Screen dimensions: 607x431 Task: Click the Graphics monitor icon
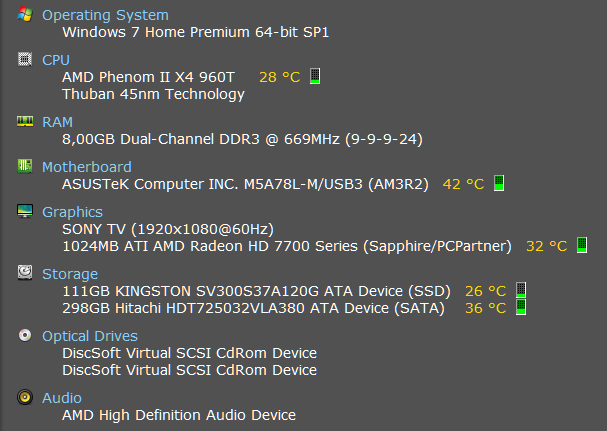pyautogui.click(x=25, y=211)
